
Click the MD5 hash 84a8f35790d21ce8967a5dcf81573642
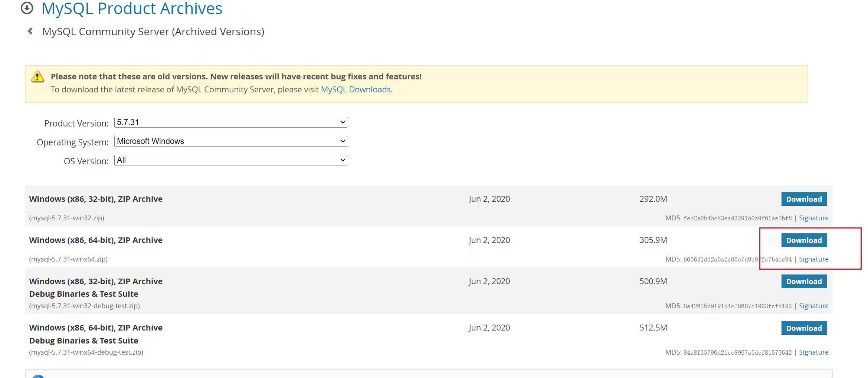[737, 352]
